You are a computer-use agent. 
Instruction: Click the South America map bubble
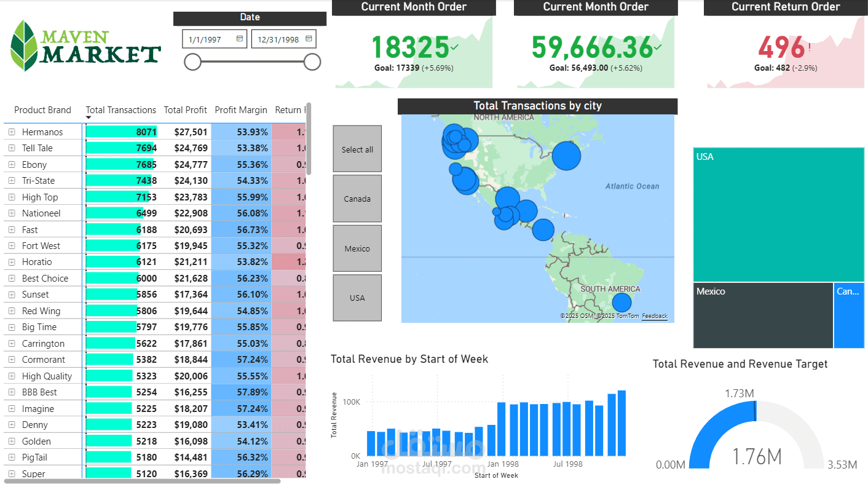[622, 303]
